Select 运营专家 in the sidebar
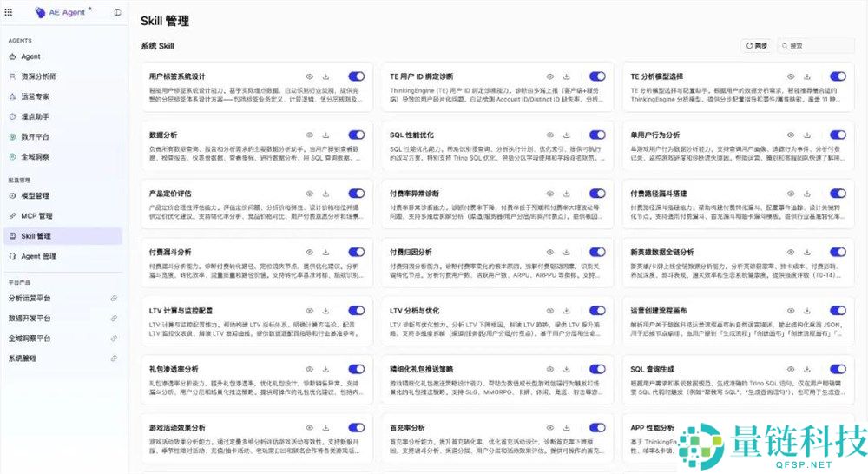 coord(62,96)
